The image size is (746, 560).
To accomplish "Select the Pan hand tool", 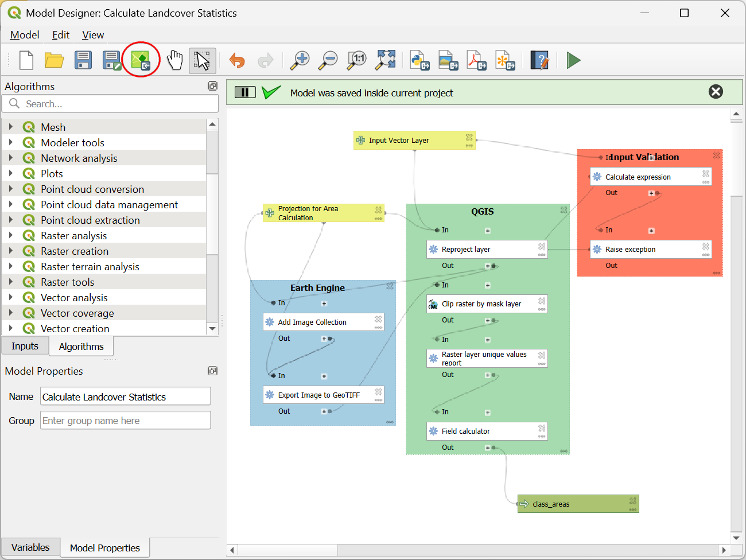I will pyautogui.click(x=174, y=60).
